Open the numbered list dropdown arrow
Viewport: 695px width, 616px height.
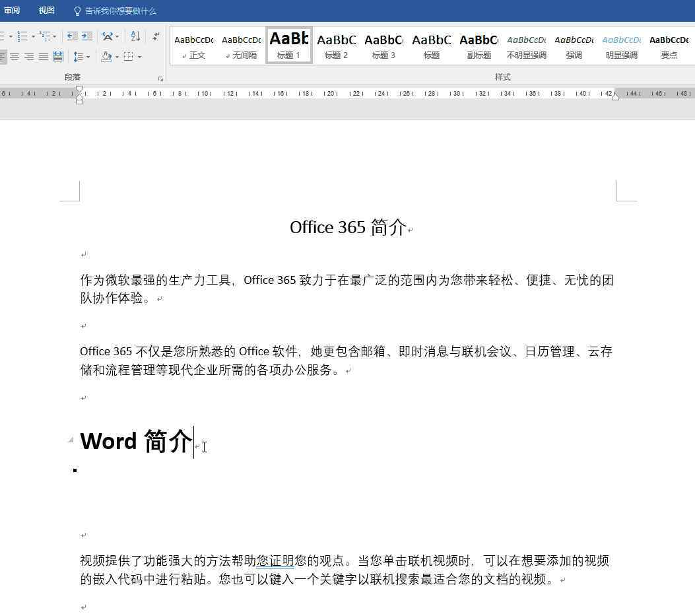[x=33, y=36]
